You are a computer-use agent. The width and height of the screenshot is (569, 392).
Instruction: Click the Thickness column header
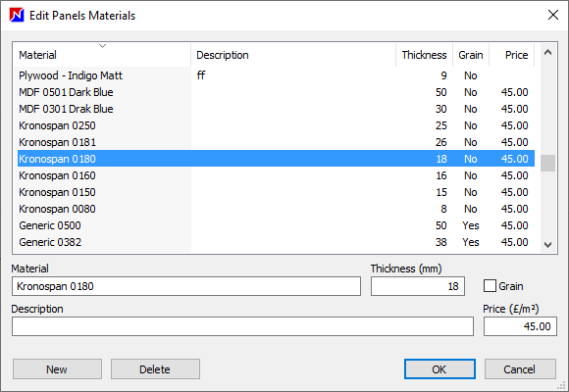coord(424,55)
